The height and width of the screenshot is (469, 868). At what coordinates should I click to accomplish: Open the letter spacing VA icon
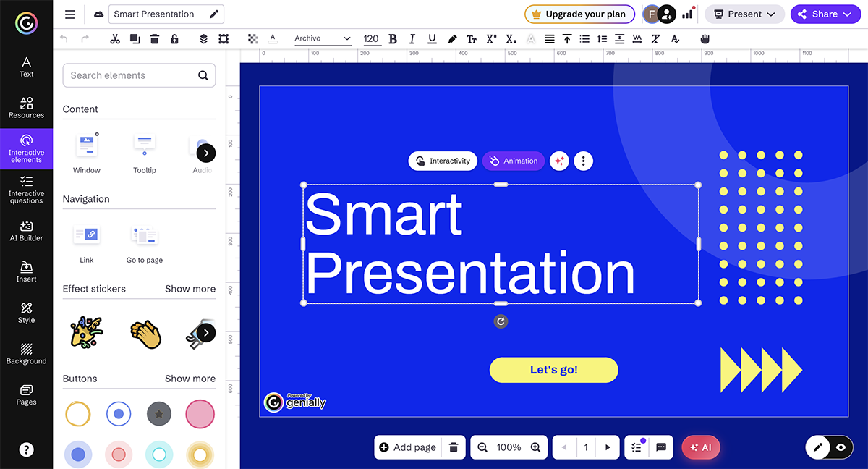[x=637, y=39]
